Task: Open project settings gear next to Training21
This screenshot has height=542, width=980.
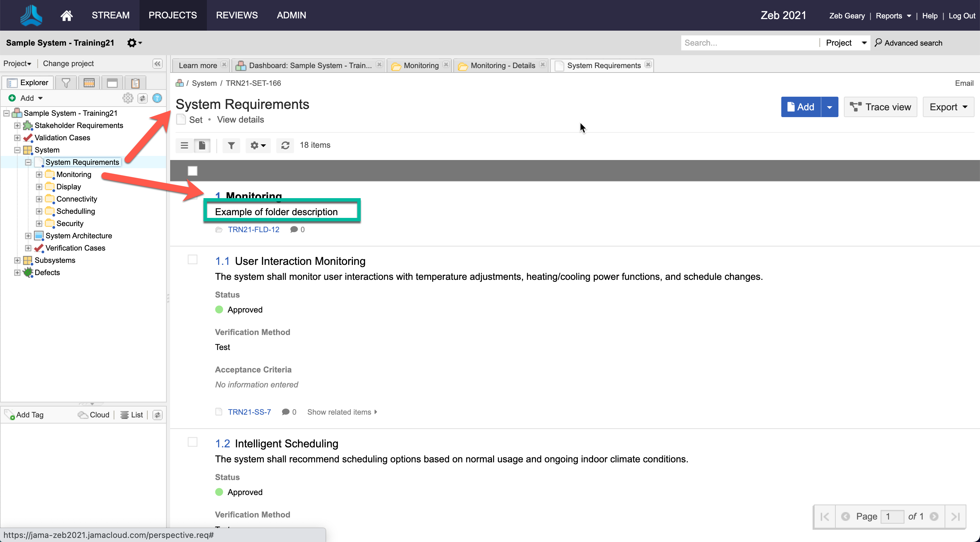Action: click(134, 43)
